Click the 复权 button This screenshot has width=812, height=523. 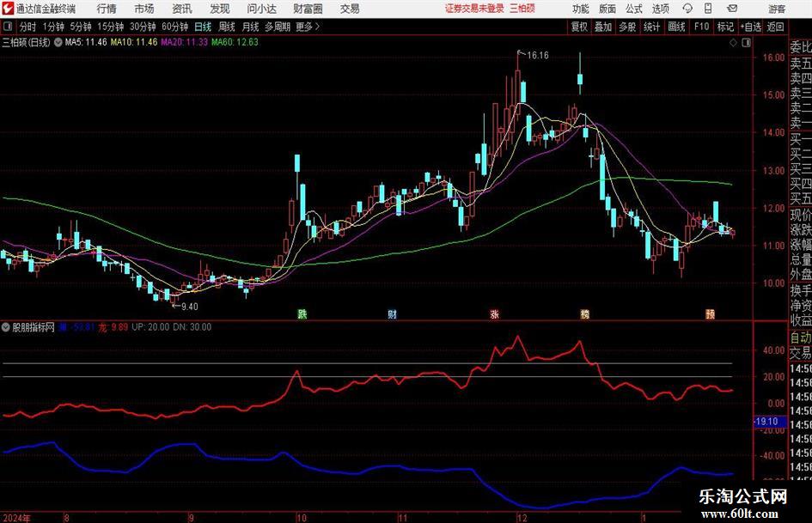click(579, 27)
